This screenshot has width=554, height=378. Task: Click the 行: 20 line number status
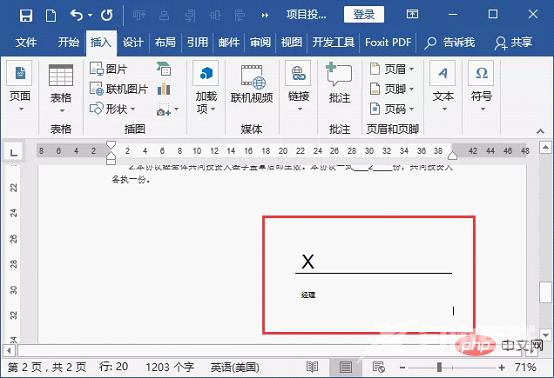pyautogui.click(x=113, y=367)
